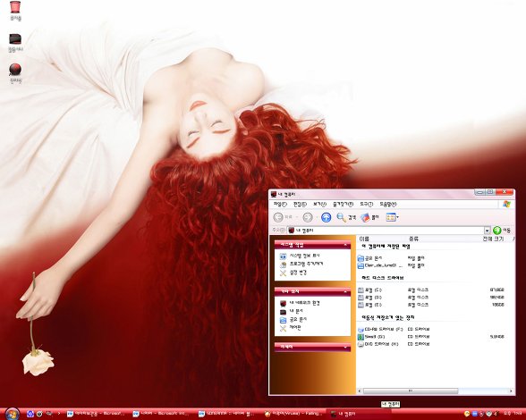
Task: Open the 보기(V) menu
Action: [x=319, y=204]
